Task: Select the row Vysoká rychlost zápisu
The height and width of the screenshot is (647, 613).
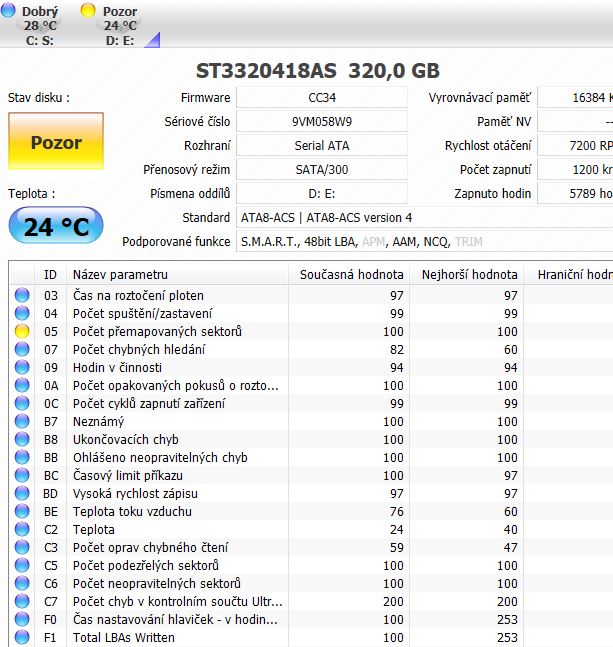Action: 311,493
